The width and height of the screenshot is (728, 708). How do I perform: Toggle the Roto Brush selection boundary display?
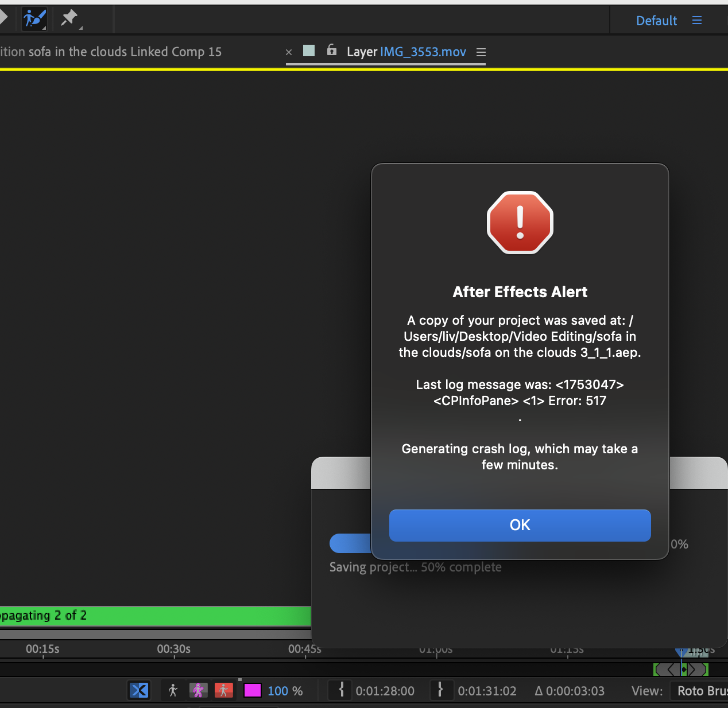pyautogui.click(x=198, y=690)
